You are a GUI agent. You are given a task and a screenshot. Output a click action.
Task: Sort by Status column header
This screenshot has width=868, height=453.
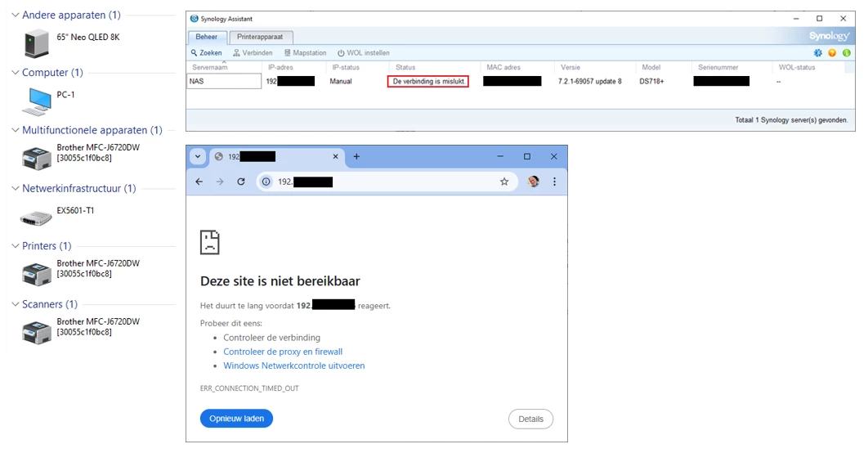tap(435, 68)
